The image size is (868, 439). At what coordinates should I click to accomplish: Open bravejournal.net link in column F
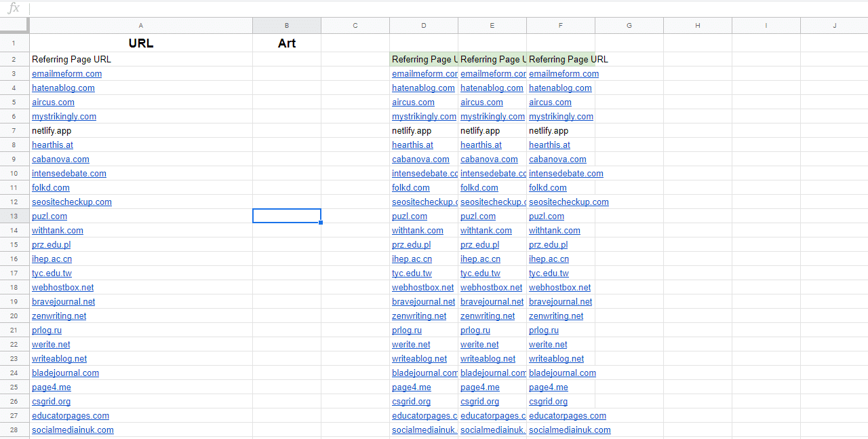click(x=561, y=301)
